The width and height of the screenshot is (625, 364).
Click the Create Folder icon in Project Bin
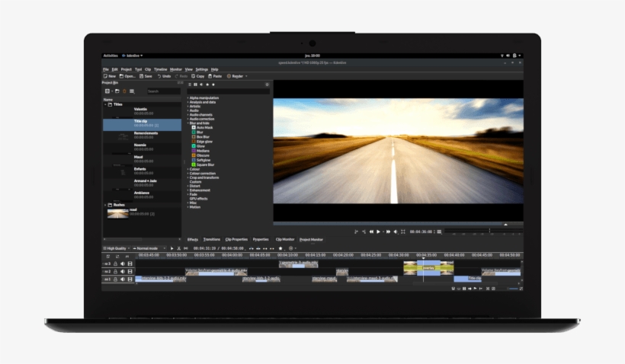pos(117,91)
